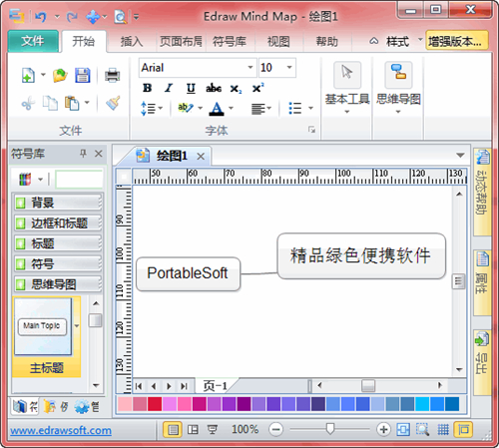The image size is (499, 448).
Task: Toggle strikethrough abc formatting
Action: (214, 88)
